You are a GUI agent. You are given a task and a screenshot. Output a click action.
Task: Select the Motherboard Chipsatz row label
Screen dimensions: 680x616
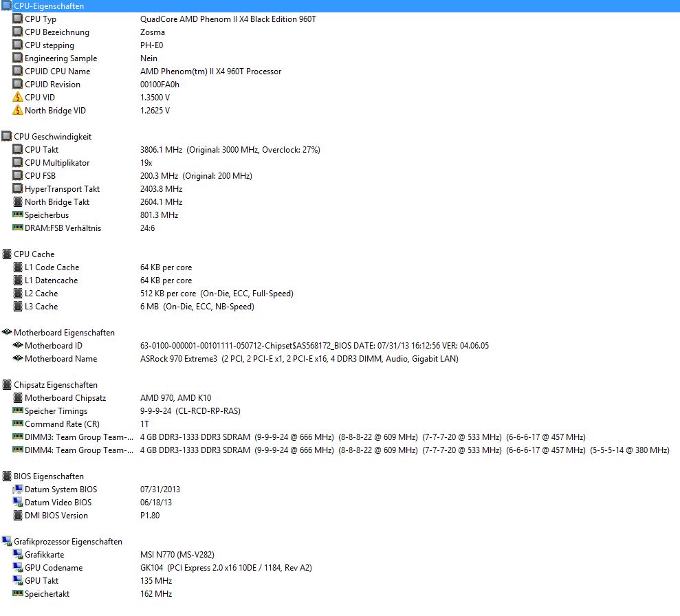pos(65,397)
